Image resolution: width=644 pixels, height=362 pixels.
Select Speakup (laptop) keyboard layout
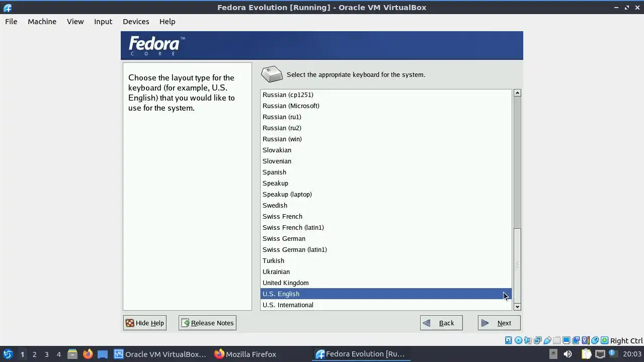click(x=386, y=194)
